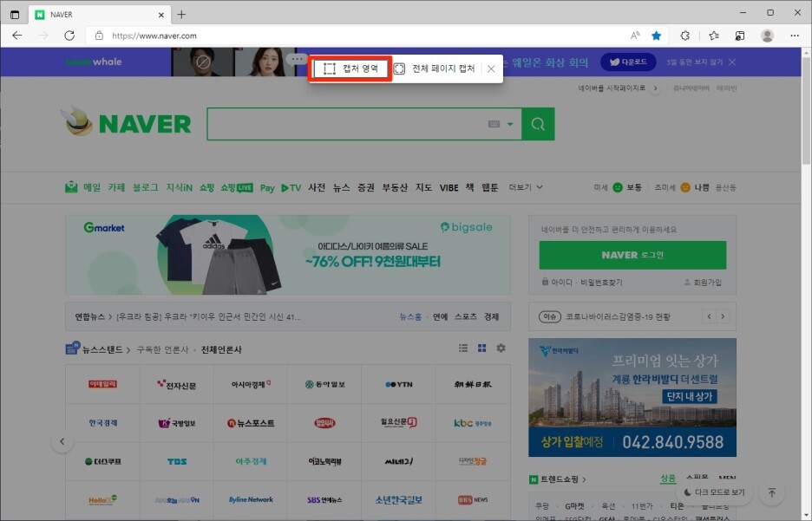Viewport: 812px width, 521px height.
Task: Open 전자신문 press tile
Action: [177, 384]
